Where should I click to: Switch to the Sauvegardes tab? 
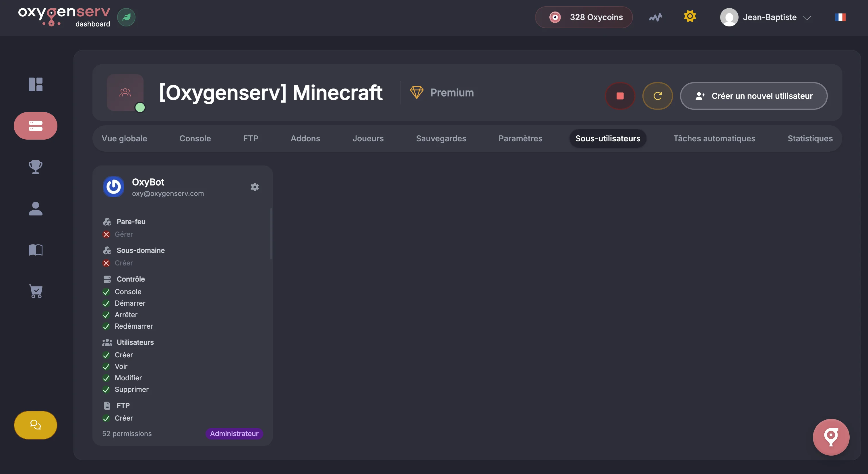point(441,138)
